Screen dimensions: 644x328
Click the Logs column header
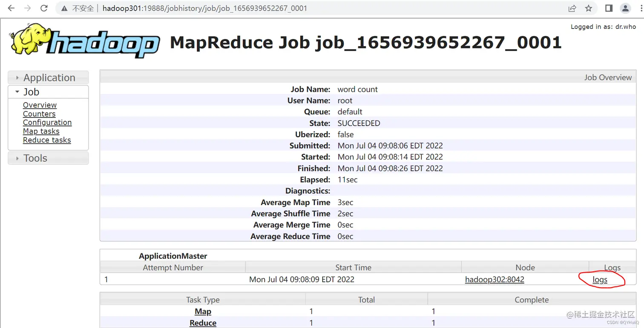pyautogui.click(x=612, y=268)
